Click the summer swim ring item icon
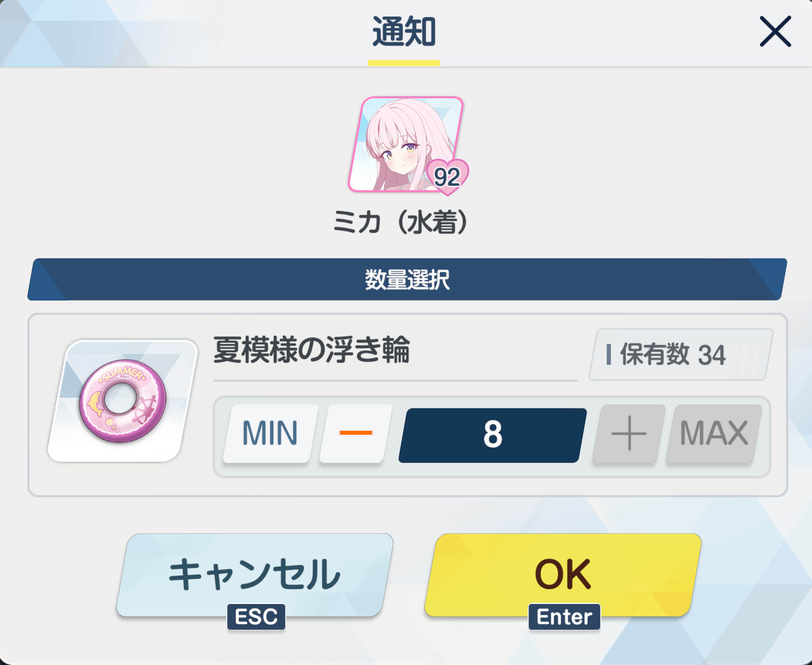 (123, 401)
